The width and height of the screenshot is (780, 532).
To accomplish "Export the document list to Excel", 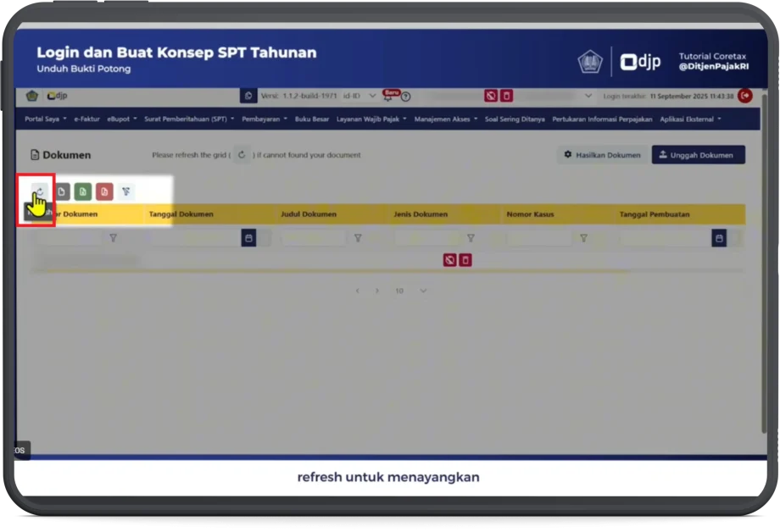I will coord(84,191).
